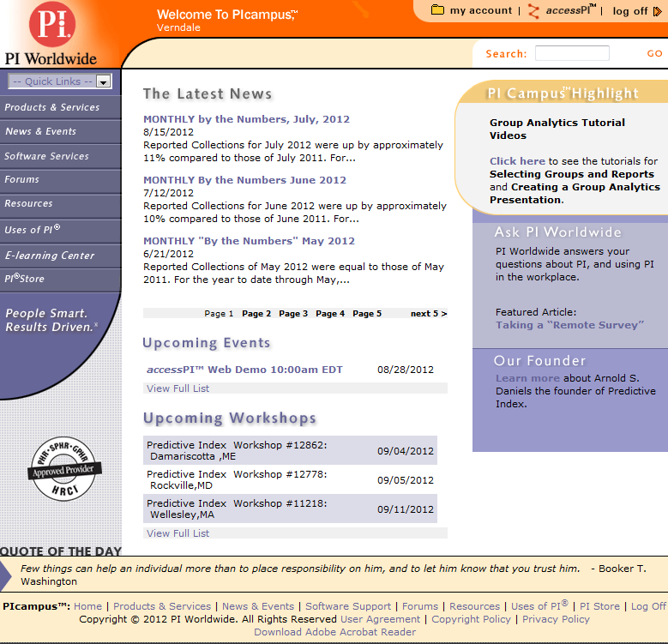
Task: Open Products & Services sidebar menu
Action: click(x=61, y=107)
